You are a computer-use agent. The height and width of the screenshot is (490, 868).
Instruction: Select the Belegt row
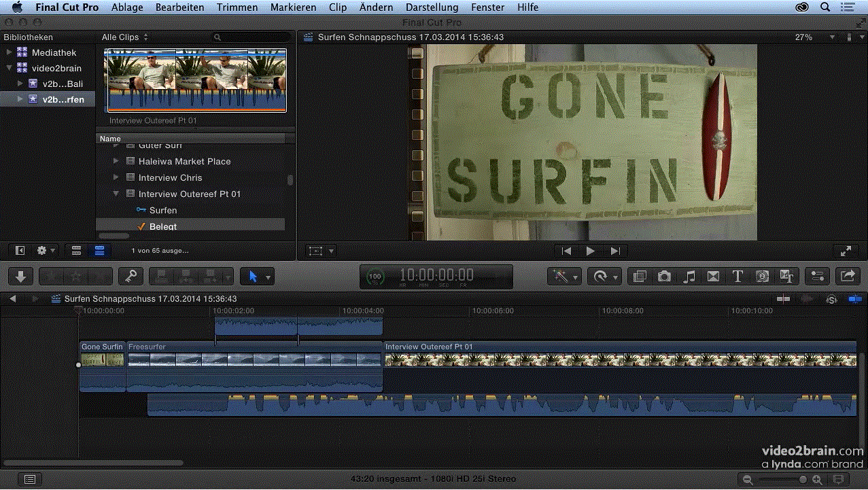tap(190, 226)
